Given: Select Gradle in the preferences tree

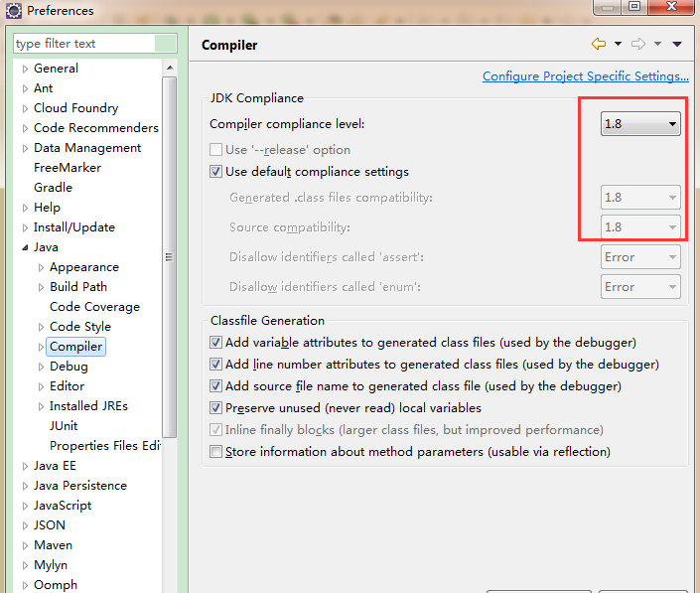Looking at the screenshot, I should pyautogui.click(x=54, y=188).
